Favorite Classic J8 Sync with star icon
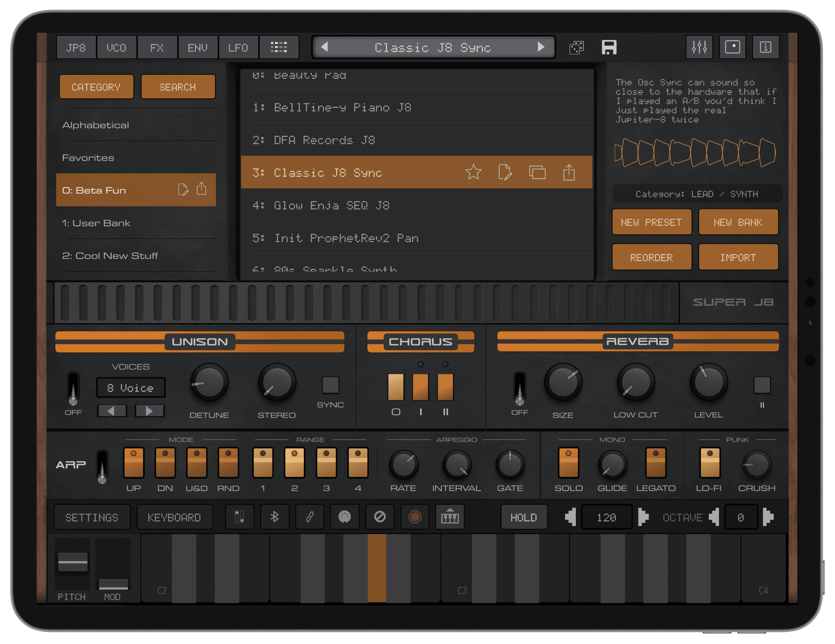 [x=473, y=172]
